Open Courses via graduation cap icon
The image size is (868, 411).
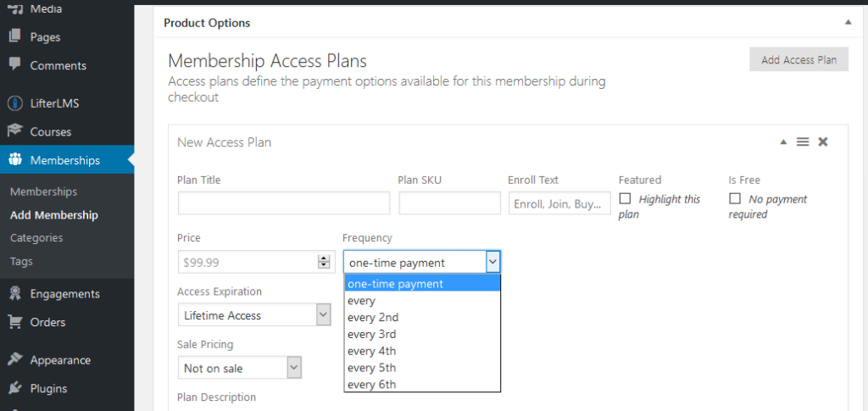pyautogui.click(x=14, y=131)
